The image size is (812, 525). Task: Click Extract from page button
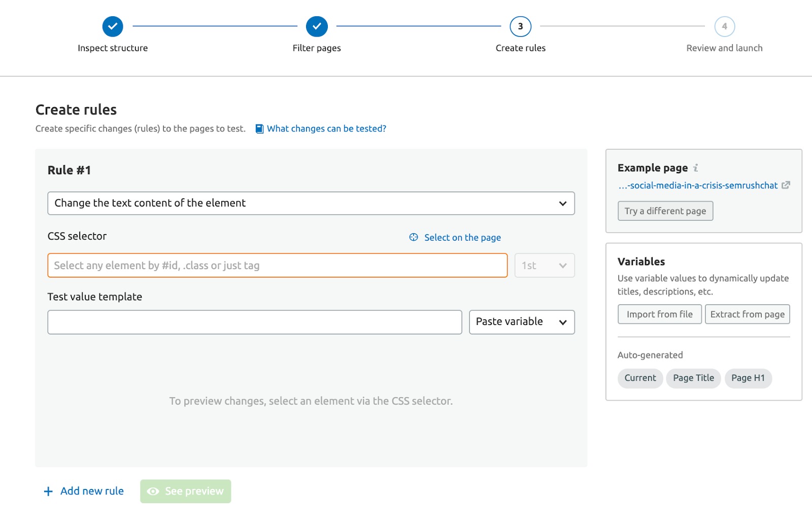[x=747, y=314]
